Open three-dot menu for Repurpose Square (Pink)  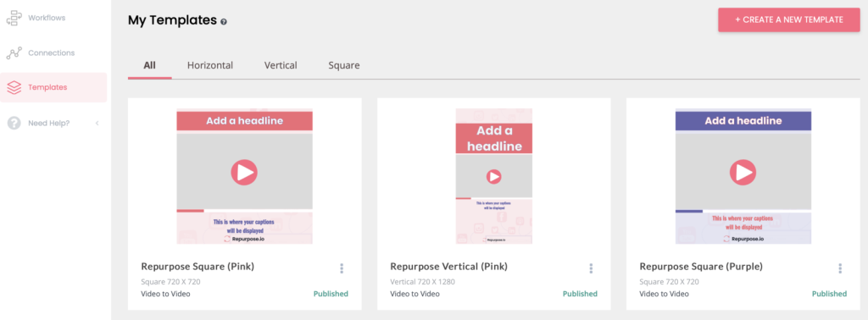342,268
